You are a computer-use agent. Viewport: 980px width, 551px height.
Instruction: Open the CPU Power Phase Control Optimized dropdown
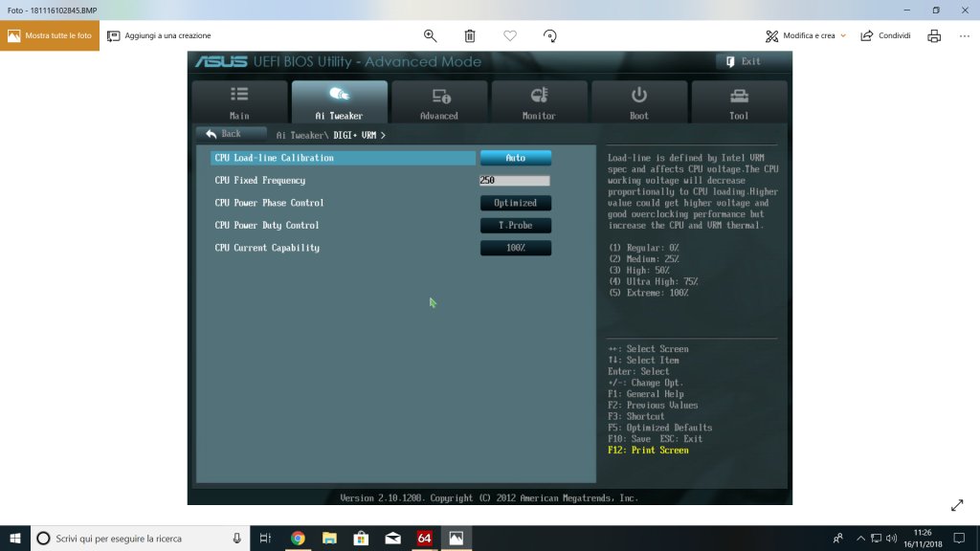[516, 203]
